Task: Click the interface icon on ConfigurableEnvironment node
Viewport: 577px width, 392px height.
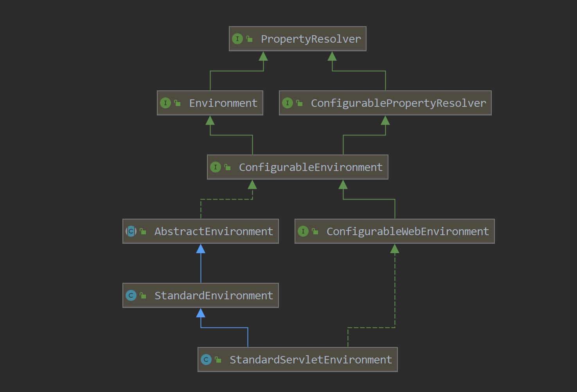Action: coord(215,167)
